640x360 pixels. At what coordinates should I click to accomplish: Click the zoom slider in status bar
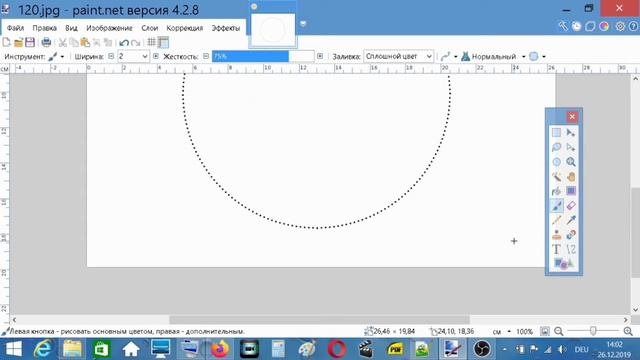[593, 331]
